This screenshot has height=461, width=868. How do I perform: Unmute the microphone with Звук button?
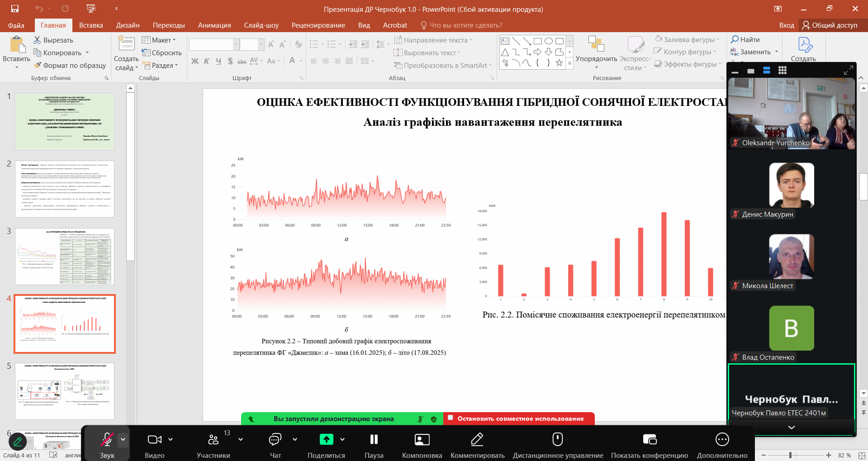pos(107,439)
